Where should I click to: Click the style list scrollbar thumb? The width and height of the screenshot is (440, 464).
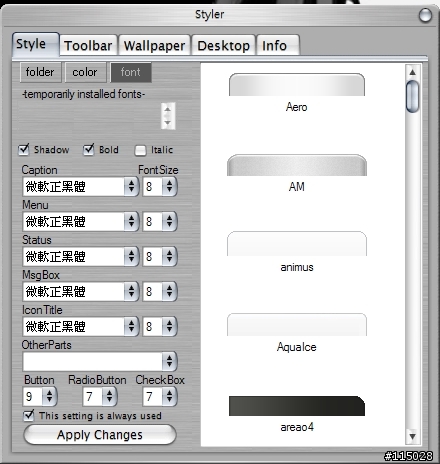point(412,96)
